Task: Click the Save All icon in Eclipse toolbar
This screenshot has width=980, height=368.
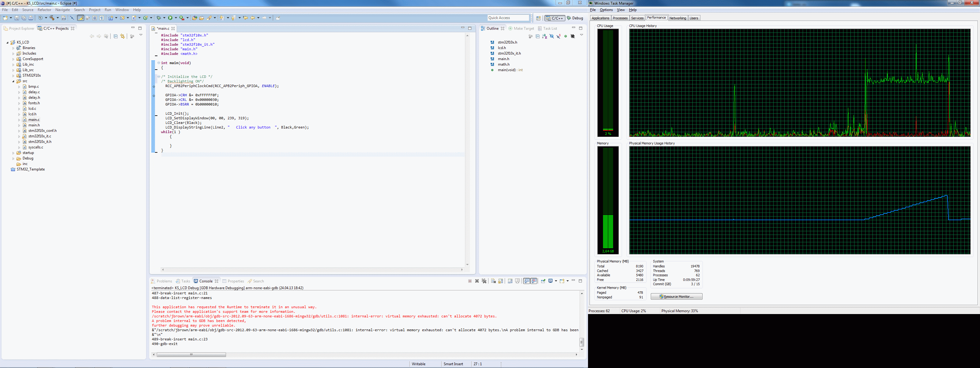Action: click(24, 18)
